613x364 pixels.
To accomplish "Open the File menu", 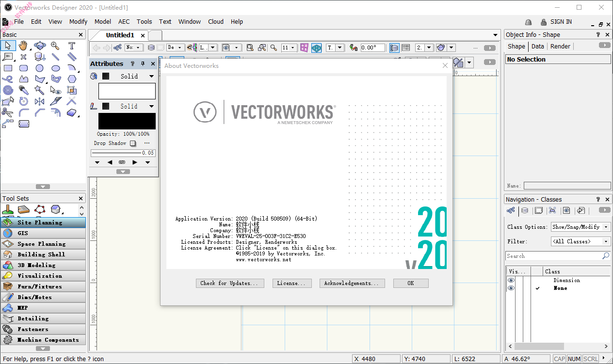I will (19, 21).
